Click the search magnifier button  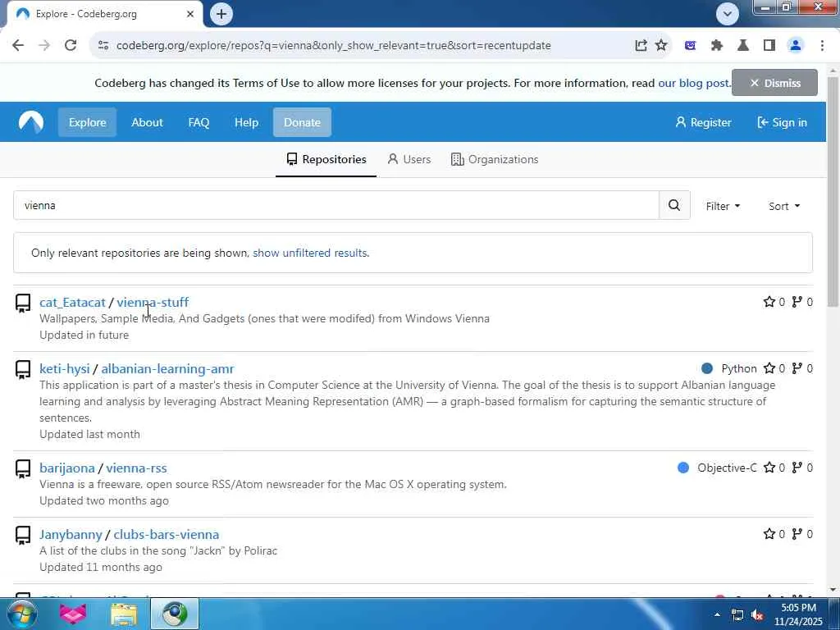674,205
